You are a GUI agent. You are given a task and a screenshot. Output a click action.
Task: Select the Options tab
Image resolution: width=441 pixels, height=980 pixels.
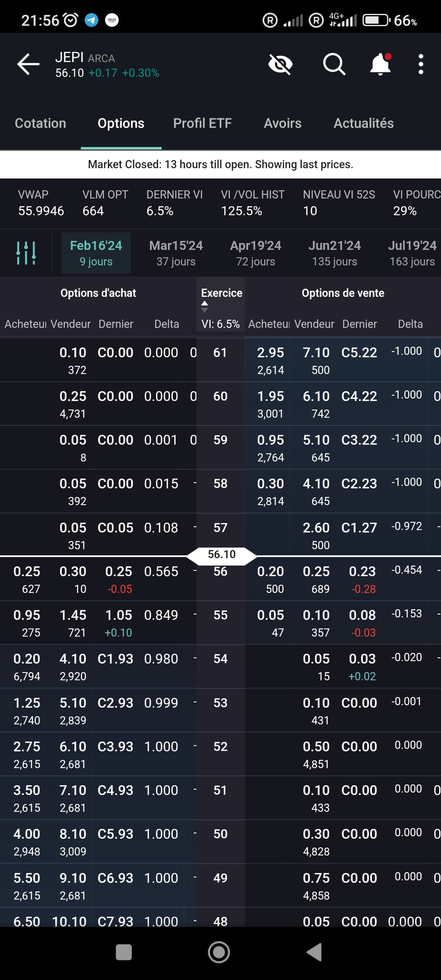[x=121, y=123]
